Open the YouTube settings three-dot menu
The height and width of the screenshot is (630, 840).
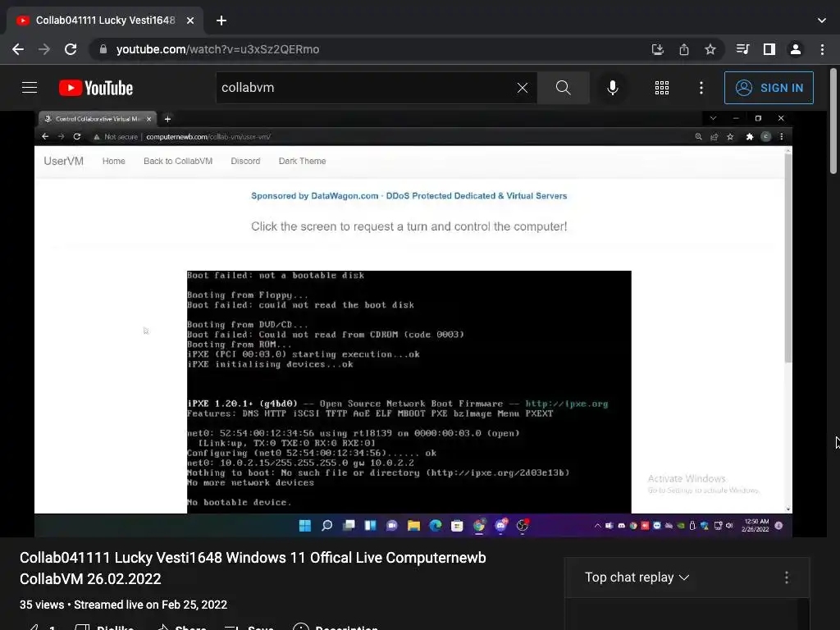[x=701, y=88]
